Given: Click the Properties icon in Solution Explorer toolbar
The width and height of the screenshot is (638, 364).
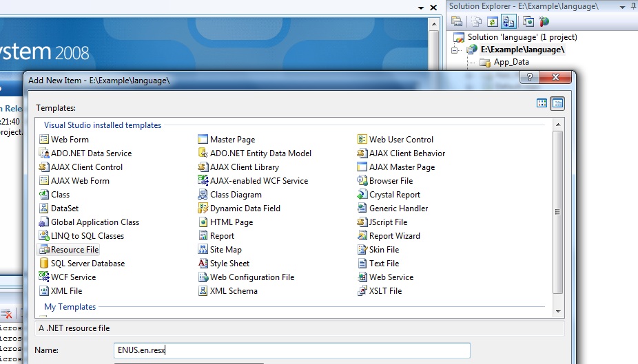Looking at the screenshot, I should (457, 21).
